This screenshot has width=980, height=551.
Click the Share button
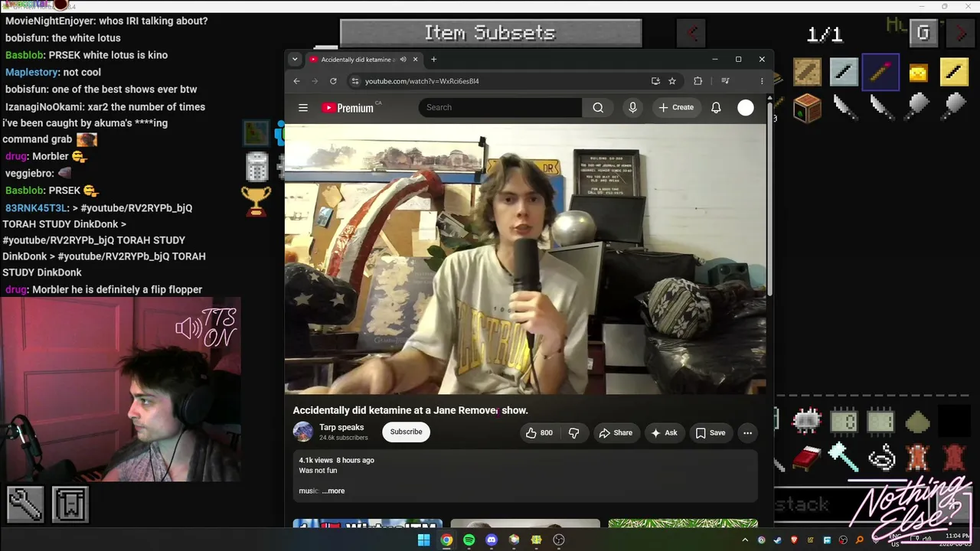[616, 432]
